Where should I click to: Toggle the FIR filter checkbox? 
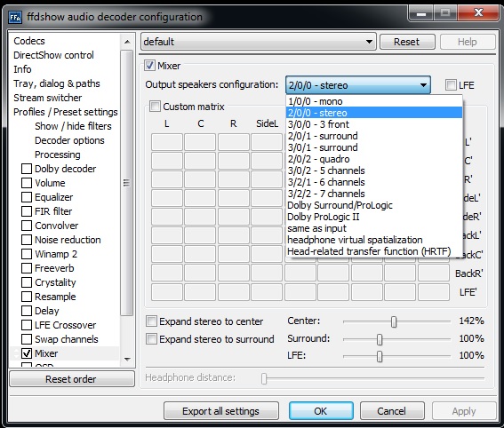27,211
